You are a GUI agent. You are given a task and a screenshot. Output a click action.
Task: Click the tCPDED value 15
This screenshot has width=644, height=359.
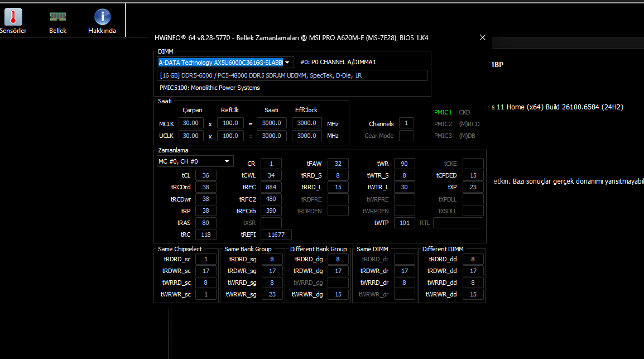point(473,175)
